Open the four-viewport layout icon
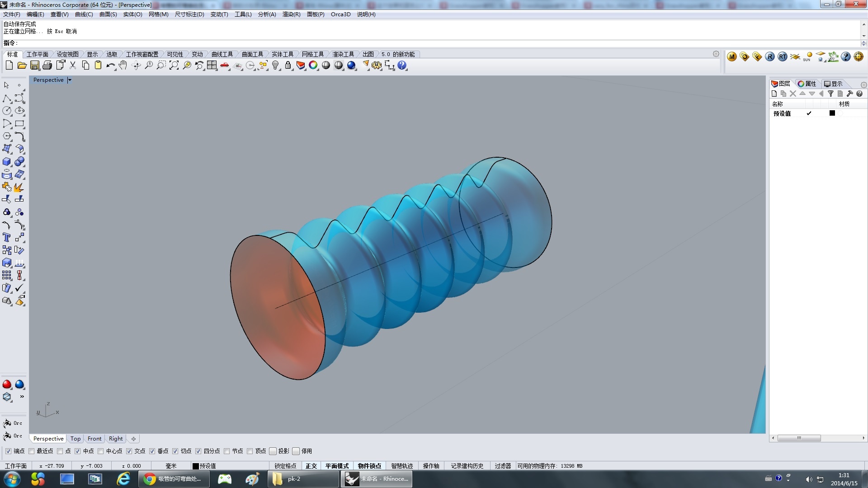Screen dimensions: 868x488 tap(212, 66)
